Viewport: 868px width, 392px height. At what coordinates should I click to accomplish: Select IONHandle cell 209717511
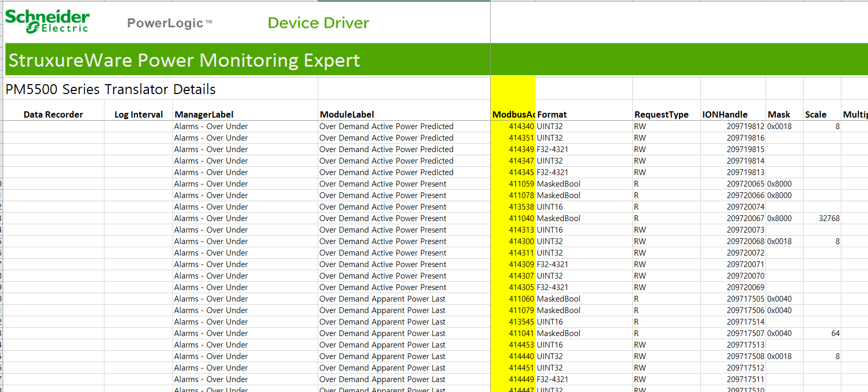(733, 379)
